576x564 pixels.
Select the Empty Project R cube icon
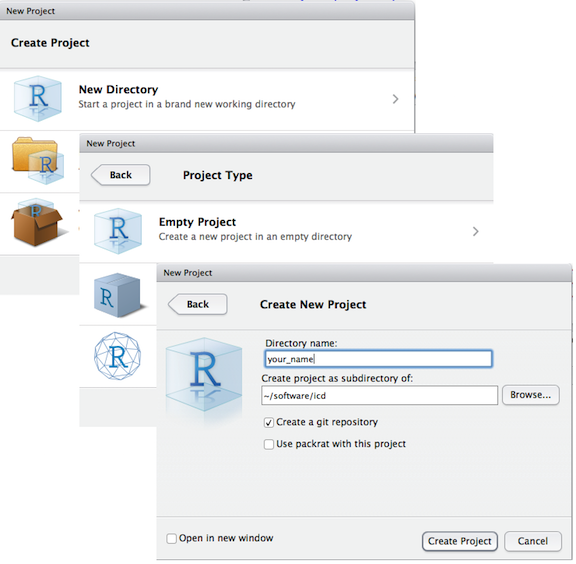118,231
